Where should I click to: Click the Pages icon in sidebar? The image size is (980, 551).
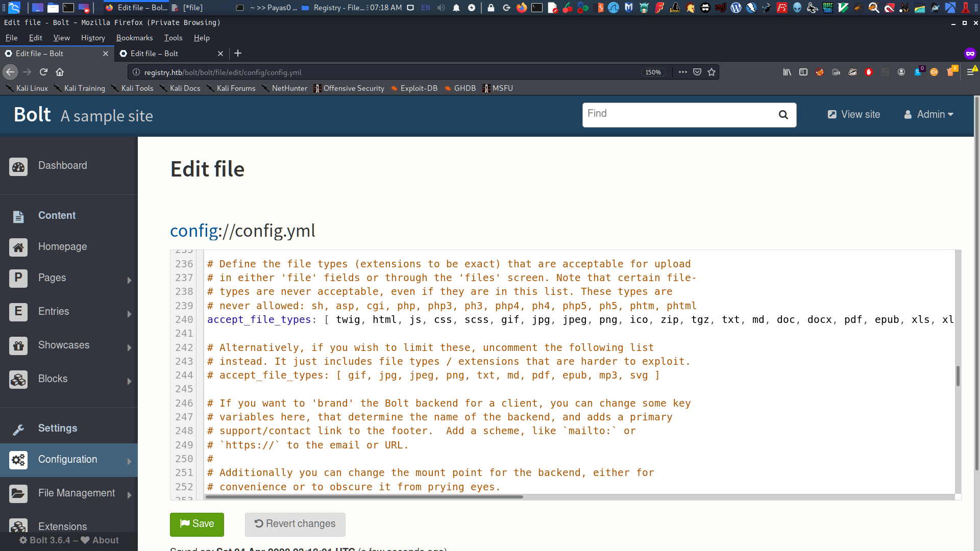coord(18,277)
